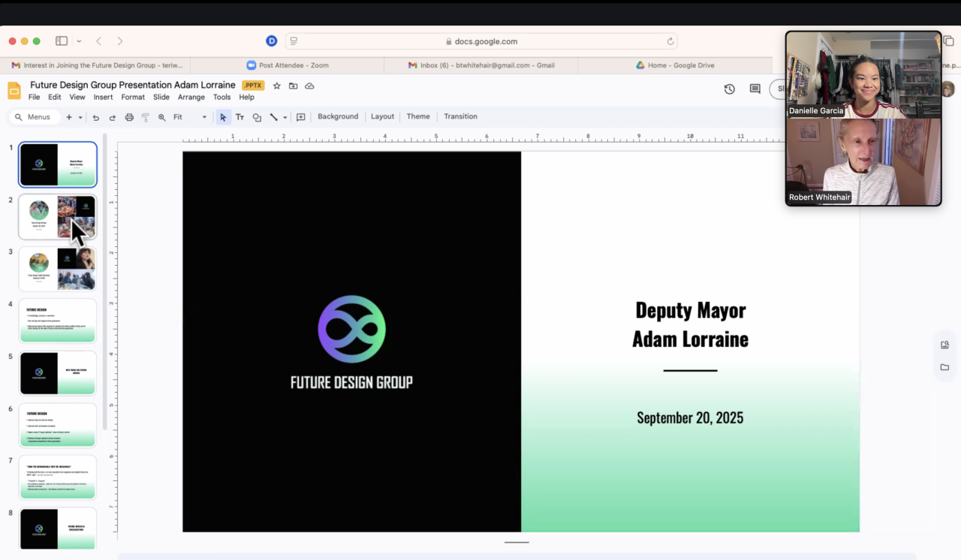
Task: Click the September 20, 2025 date text
Action: [690, 418]
